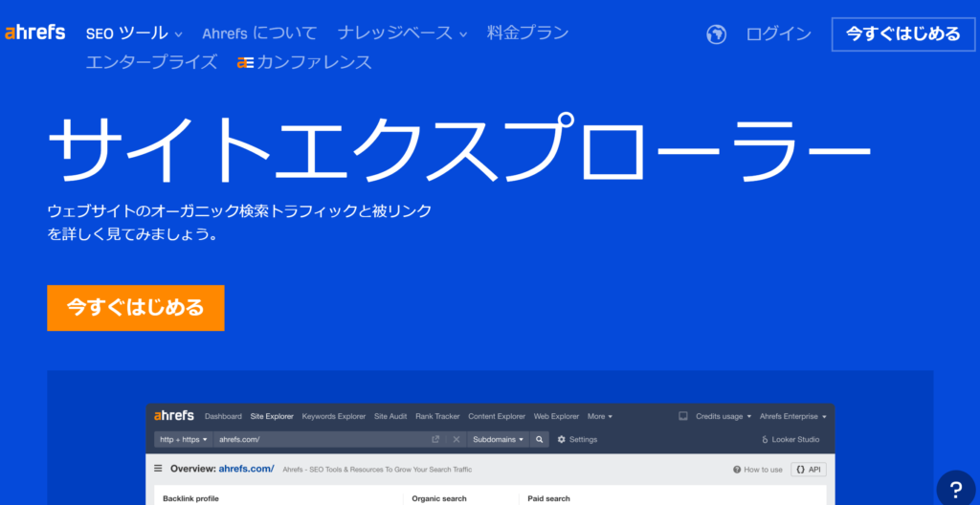Click the outlined 今すぐはじめる header button
This screenshot has height=505, width=980.
903,33
